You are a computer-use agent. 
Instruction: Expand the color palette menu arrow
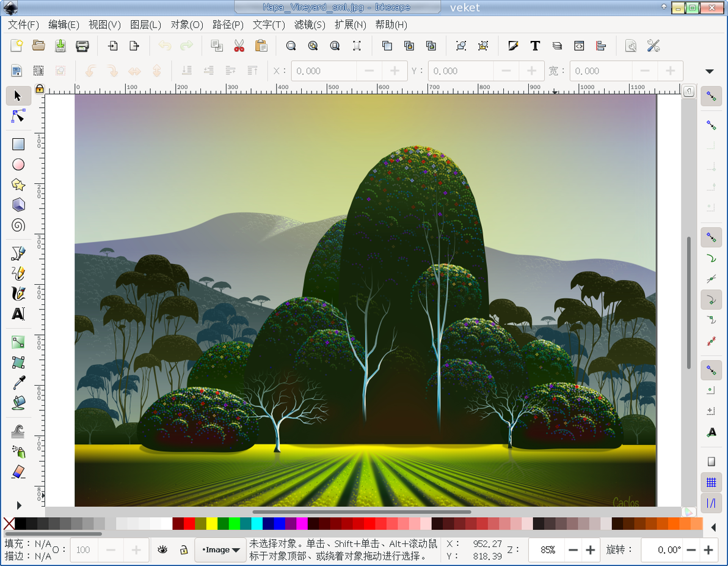713,527
